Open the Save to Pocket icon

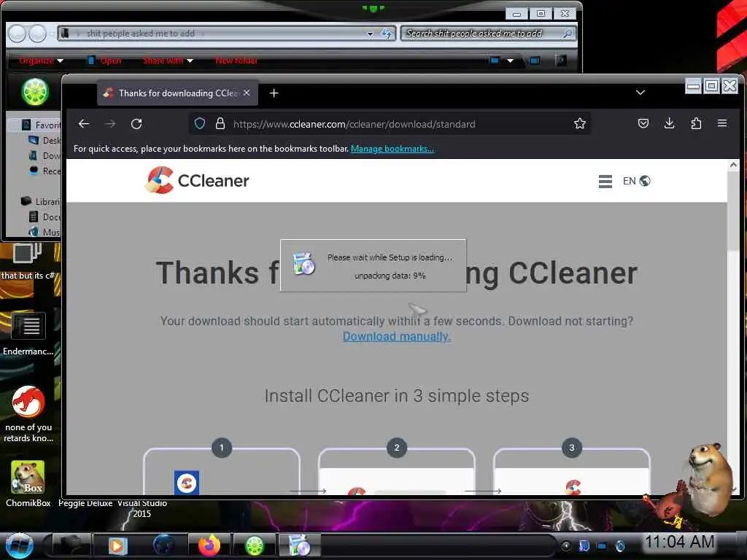point(643,124)
